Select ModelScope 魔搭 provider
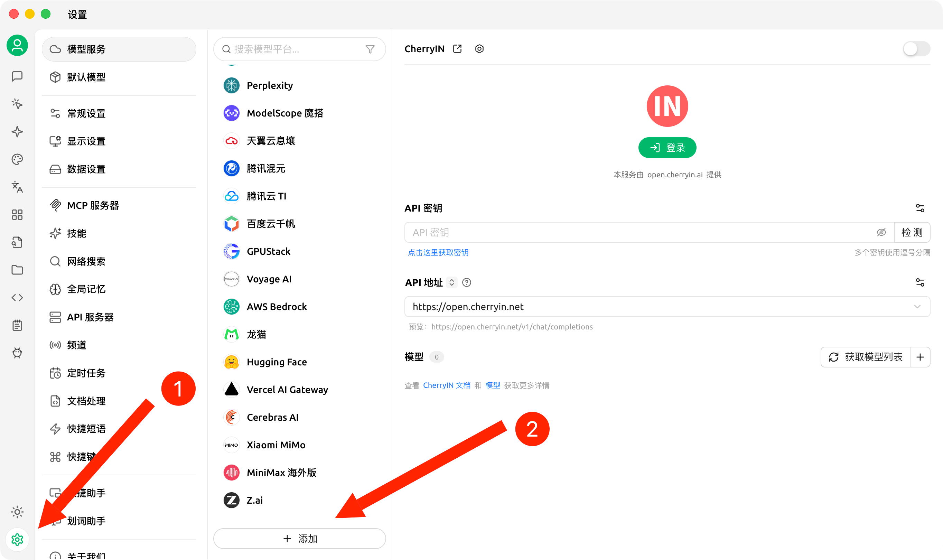The height and width of the screenshot is (560, 943). point(300,113)
